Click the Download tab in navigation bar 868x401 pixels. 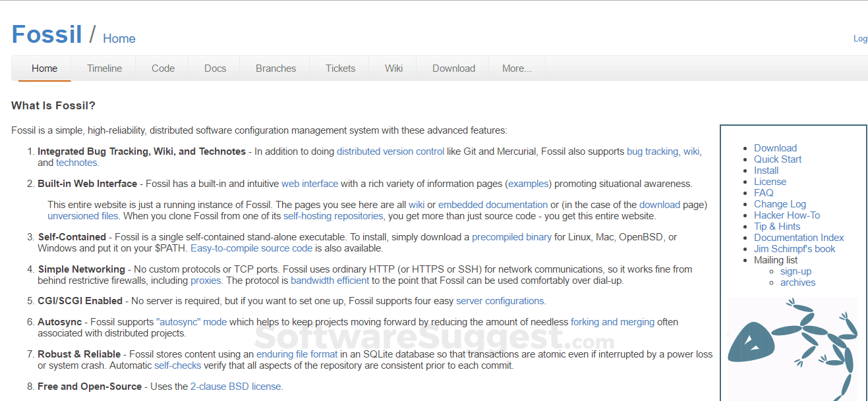(x=453, y=68)
